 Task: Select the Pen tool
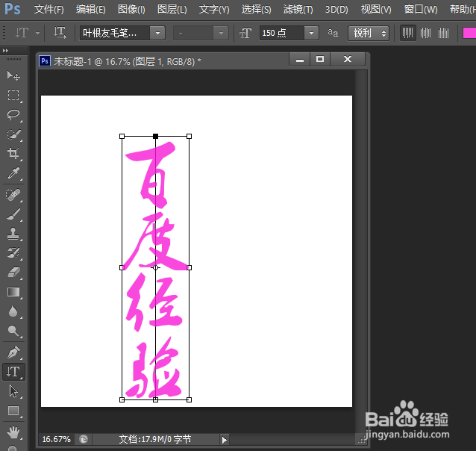pyautogui.click(x=13, y=352)
